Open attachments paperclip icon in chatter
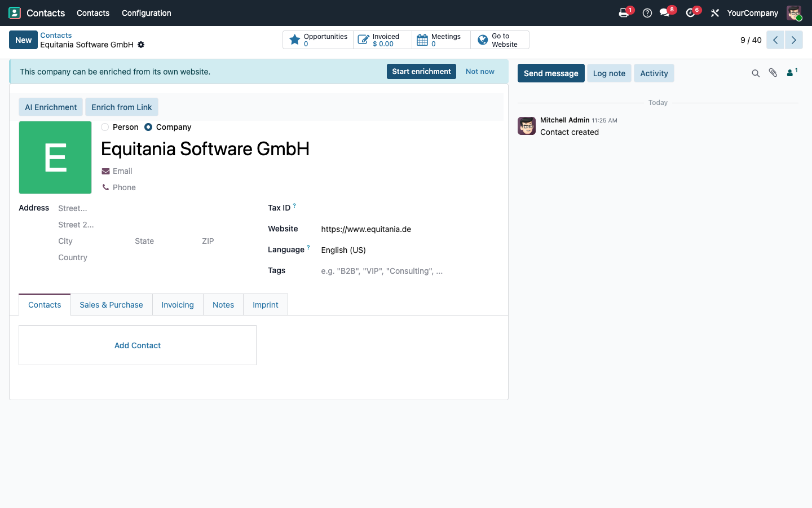The height and width of the screenshot is (508, 812). 773,73
